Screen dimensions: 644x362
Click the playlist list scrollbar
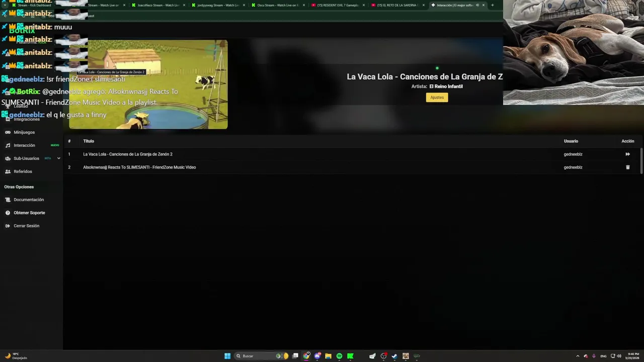(x=641, y=161)
